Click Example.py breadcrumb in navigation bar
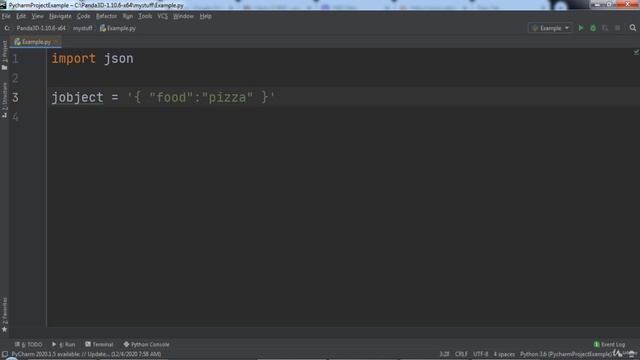640x360 pixels. (118, 28)
